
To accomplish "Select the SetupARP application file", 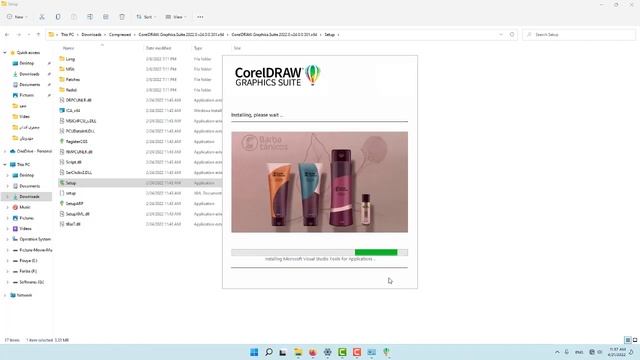I will (74, 203).
